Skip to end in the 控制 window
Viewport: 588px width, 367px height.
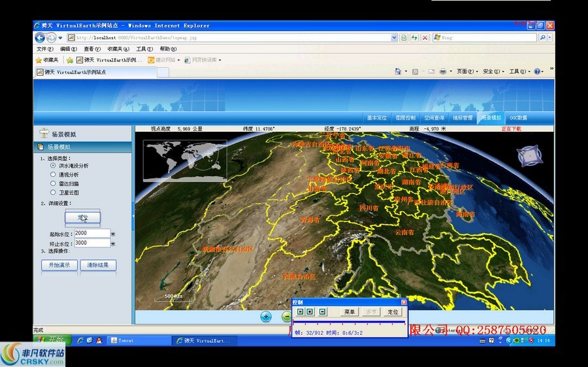(323, 311)
